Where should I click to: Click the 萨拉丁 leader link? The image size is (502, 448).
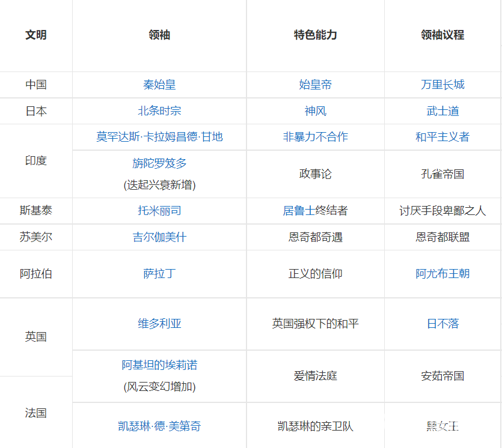159,274
